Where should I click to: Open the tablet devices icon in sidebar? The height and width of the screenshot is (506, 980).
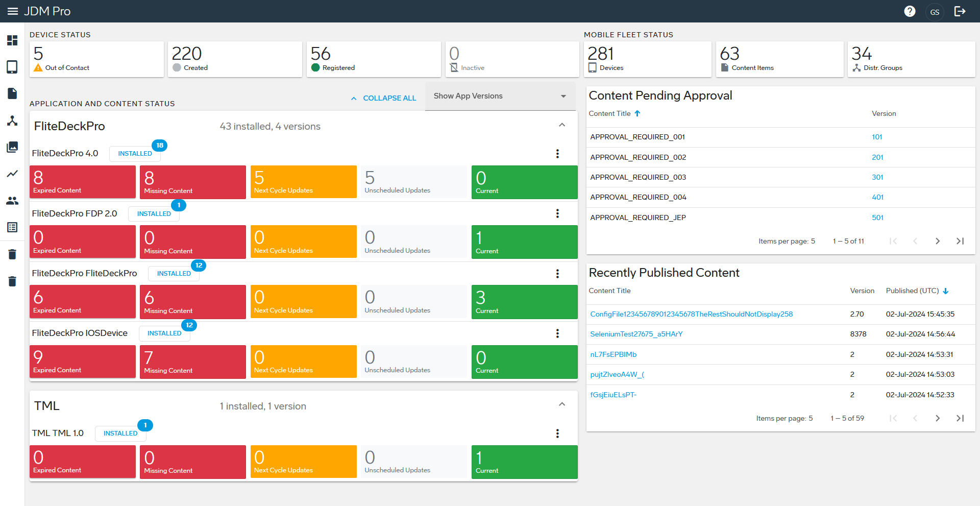(x=12, y=67)
